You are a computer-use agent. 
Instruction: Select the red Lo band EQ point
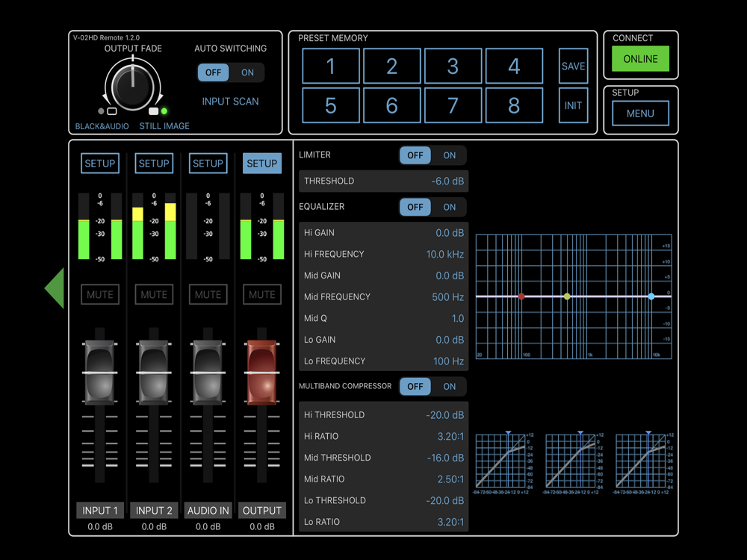tap(521, 296)
